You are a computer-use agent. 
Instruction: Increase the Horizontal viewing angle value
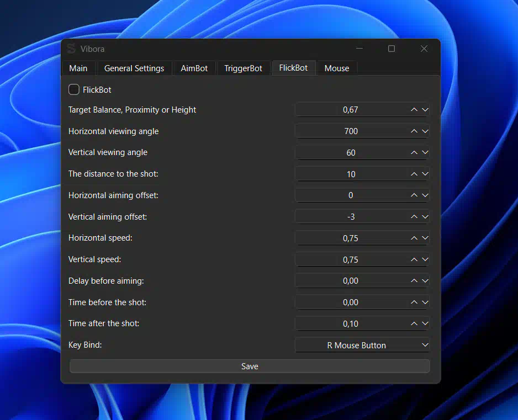[x=414, y=131]
